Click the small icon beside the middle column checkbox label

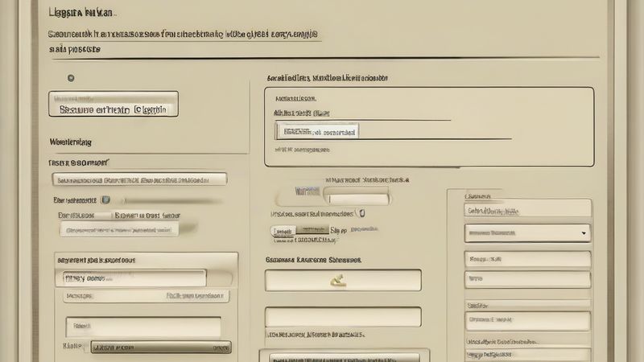click(x=361, y=214)
